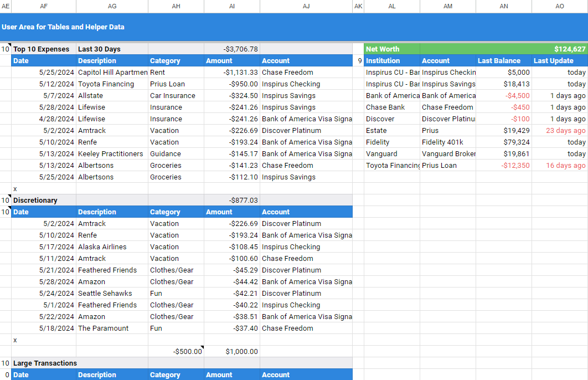Click the -$45.29 amount cell
The height and width of the screenshot is (380, 588).
(232, 270)
